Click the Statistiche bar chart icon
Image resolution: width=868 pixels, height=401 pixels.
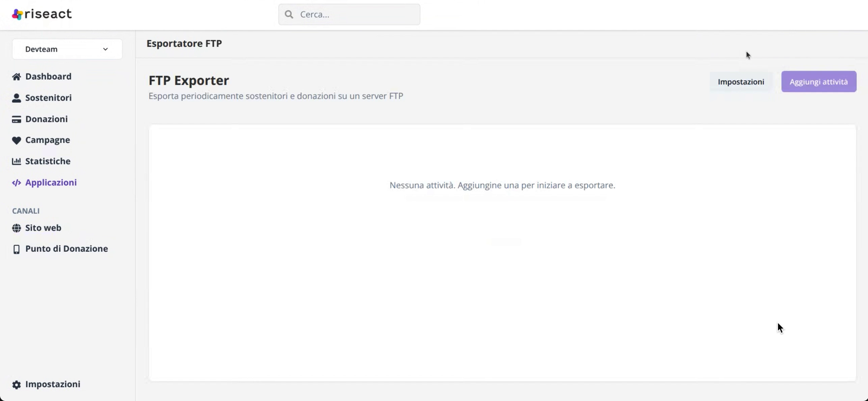pyautogui.click(x=16, y=161)
